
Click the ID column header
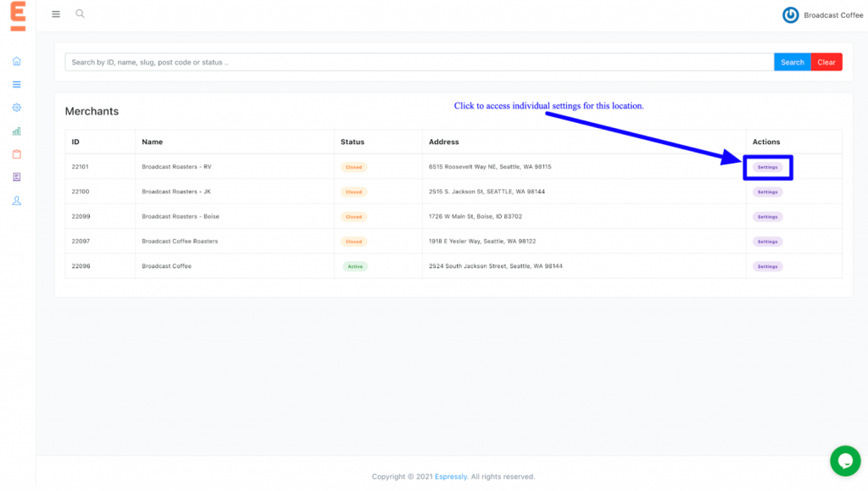[75, 142]
